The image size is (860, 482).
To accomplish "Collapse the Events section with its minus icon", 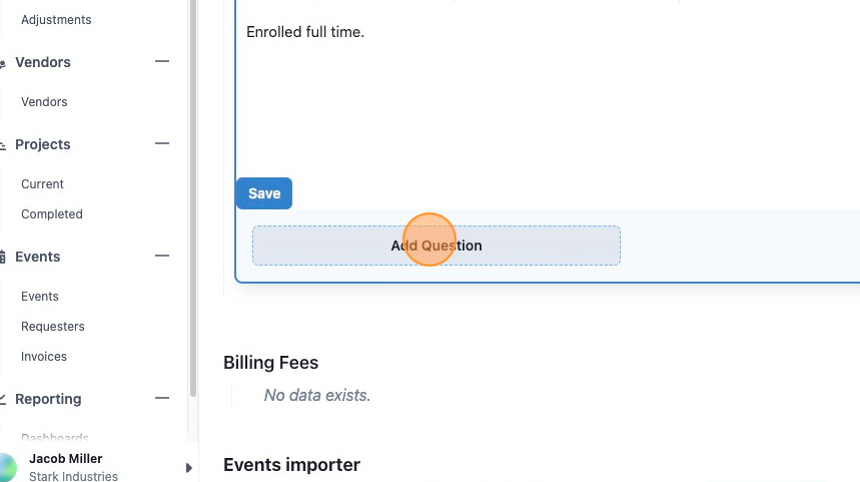I will 162,256.
